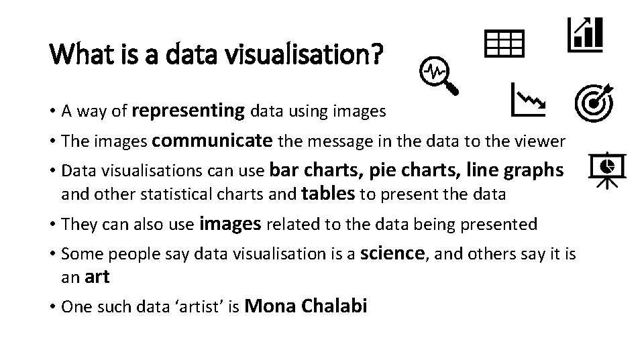Viewport: 644px width, 362px height.
Task: Click the bold word 'communicate'
Action: pyautogui.click(x=213, y=141)
